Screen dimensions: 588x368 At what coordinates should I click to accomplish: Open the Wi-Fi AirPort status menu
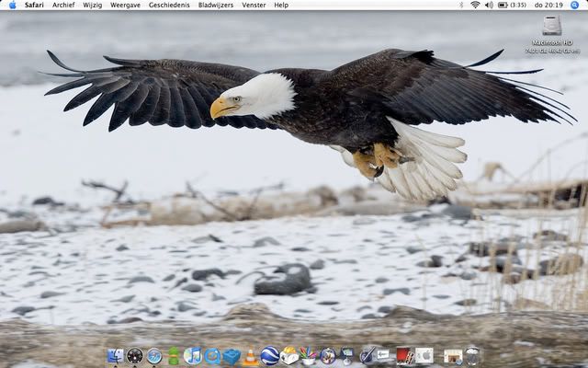pyautogui.click(x=475, y=5)
